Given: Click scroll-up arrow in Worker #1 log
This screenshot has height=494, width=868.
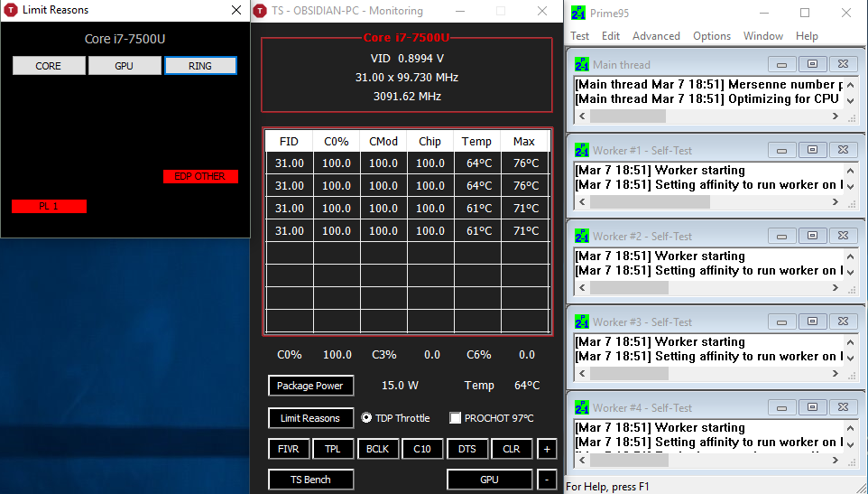Looking at the screenshot, I should [850, 171].
